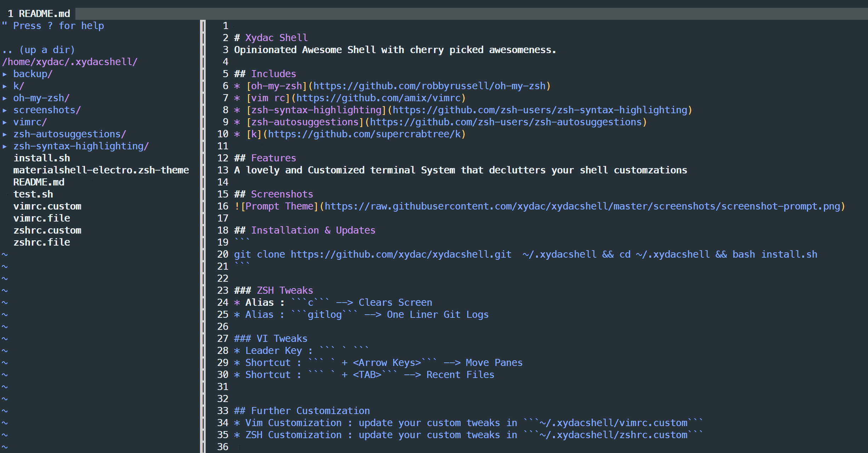The width and height of the screenshot is (868, 453).
Task: Click the oh-my-zsh GitHub URL
Action: pos(429,86)
